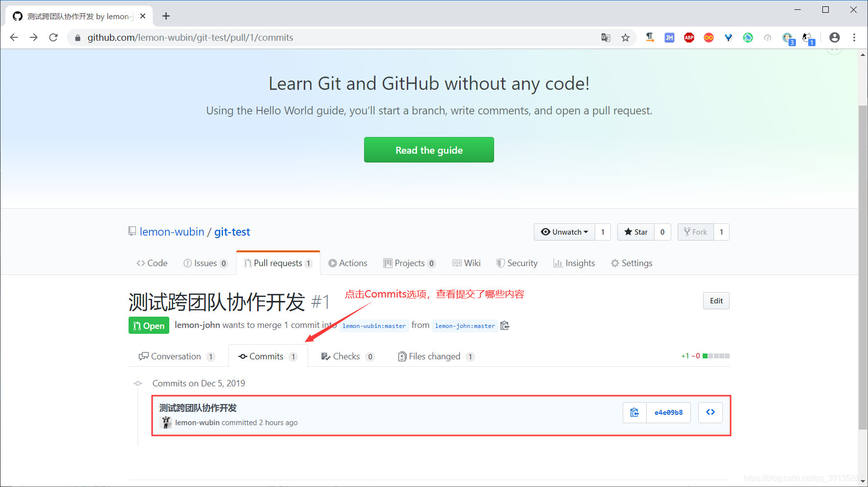Open the Checks tab
This screenshot has height=487, width=868.
348,356
